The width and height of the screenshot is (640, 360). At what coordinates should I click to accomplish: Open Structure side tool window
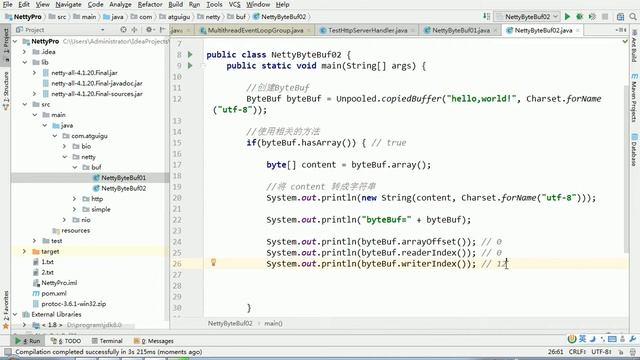click(x=6, y=91)
